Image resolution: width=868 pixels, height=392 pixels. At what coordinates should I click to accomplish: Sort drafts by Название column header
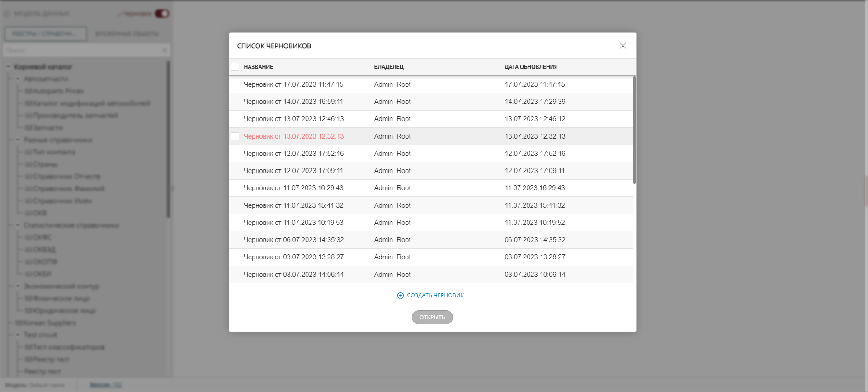258,67
